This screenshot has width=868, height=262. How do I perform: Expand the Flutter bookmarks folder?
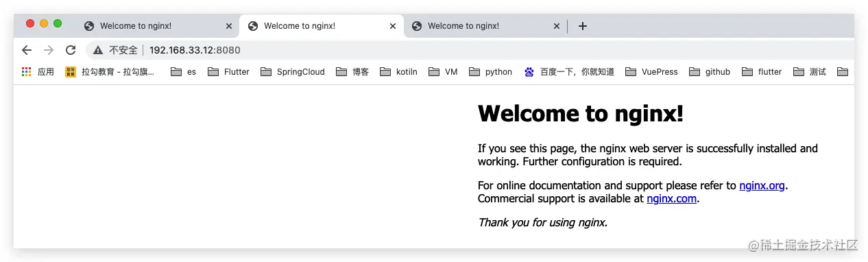(229, 71)
